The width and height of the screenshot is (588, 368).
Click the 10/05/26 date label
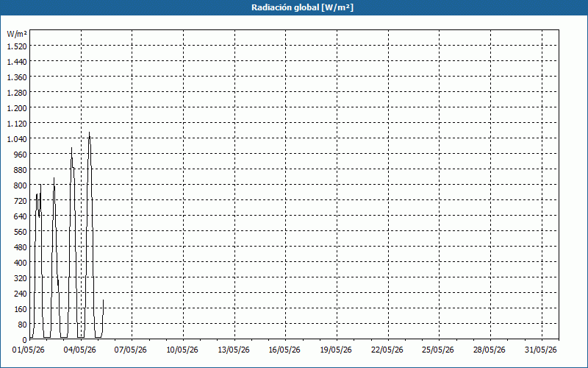coord(182,350)
